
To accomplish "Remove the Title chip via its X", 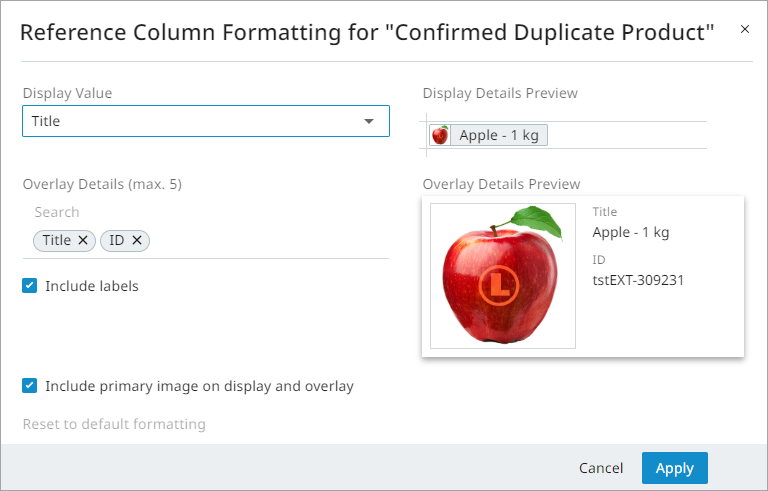I will [x=83, y=240].
